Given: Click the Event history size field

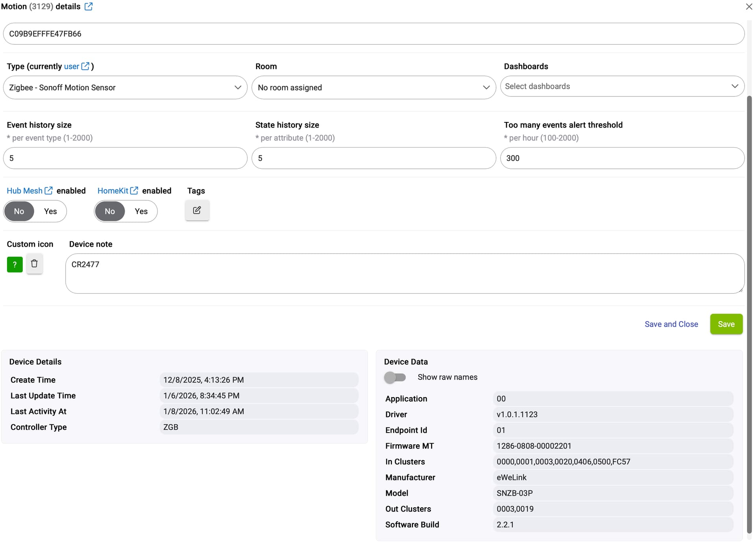Looking at the screenshot, I should 125,158.
